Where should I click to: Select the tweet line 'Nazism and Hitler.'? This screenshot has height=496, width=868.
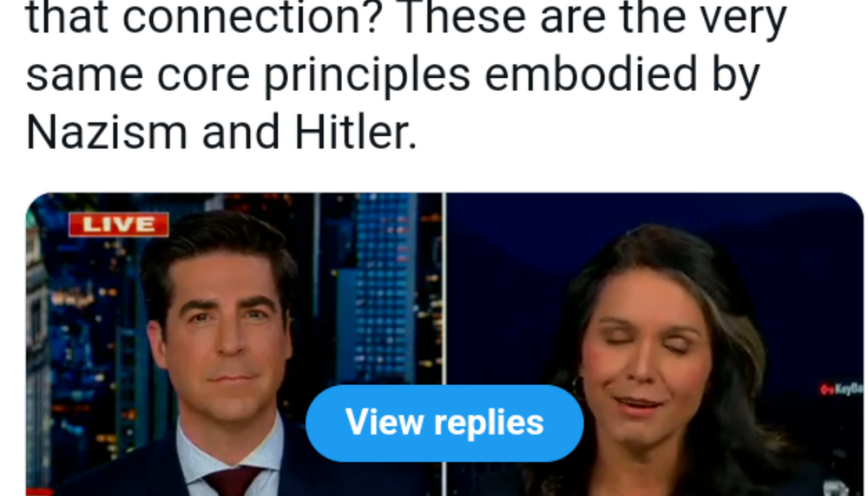[221, 133]
